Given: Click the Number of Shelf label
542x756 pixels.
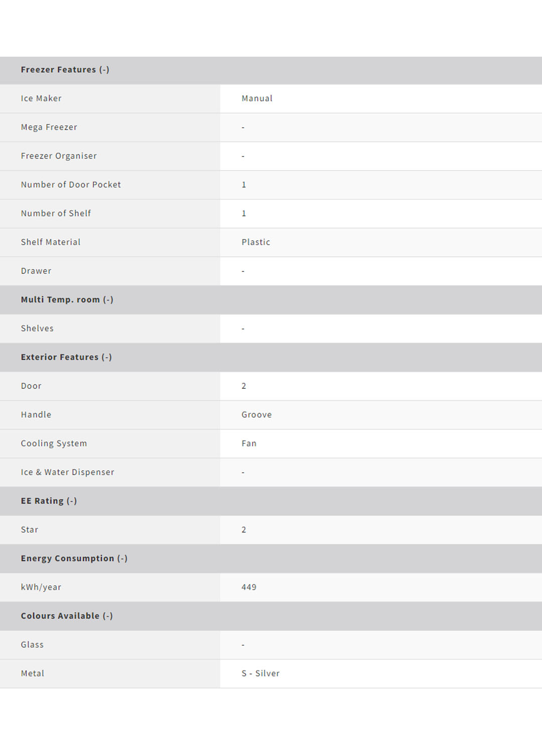Looking at the screenshot, I should [56, 213].
